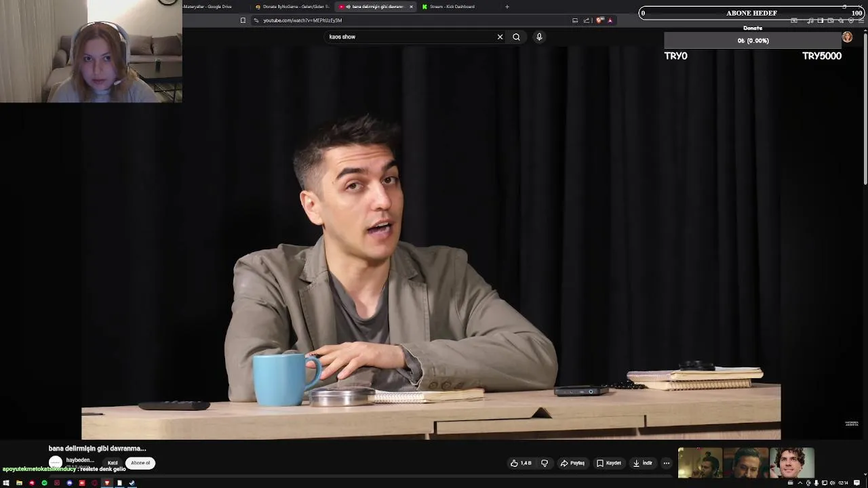Open first recommended thumbnail with man drinking
This screenshot has height=488, width=868.
click(700, 462)
